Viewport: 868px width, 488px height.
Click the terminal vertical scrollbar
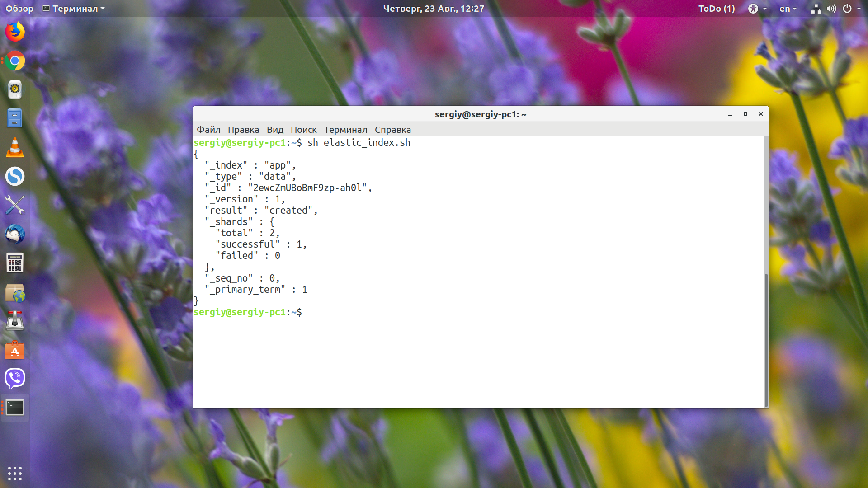[x=766, y=340]
